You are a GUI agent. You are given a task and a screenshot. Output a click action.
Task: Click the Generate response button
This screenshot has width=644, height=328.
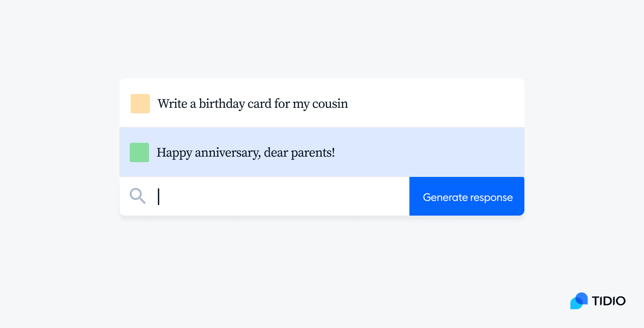[x=467, y=196]
